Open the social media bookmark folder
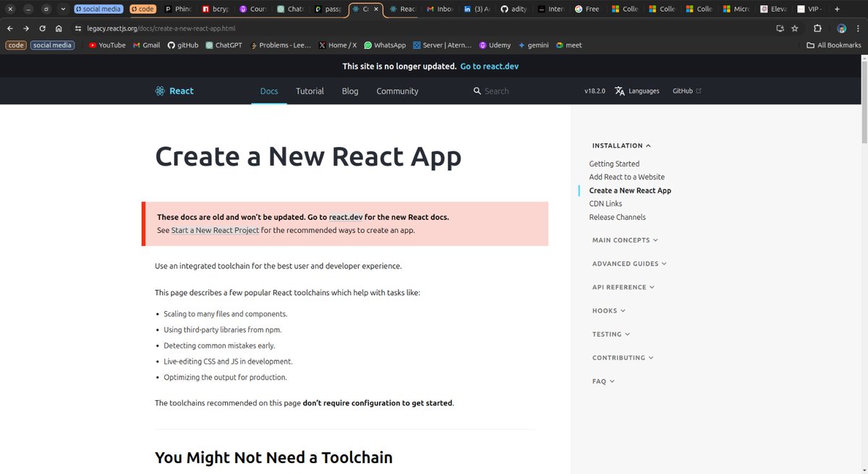Screen dimensions: 868x474 point(53,45)
